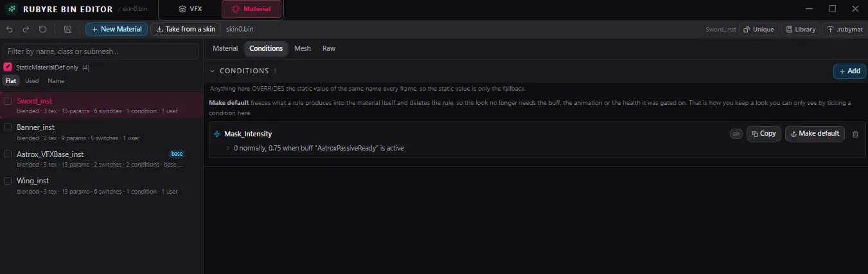Viewport: 868px width, 274px height.
Task: Export as .rubymat file
Action: pyautogui.click(x=843, y=30)
